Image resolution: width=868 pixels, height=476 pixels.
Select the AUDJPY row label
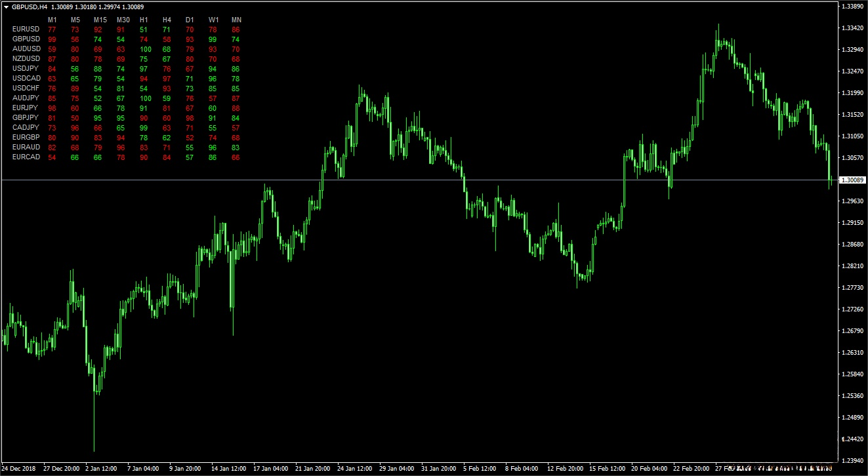click(x=26, y=98)
